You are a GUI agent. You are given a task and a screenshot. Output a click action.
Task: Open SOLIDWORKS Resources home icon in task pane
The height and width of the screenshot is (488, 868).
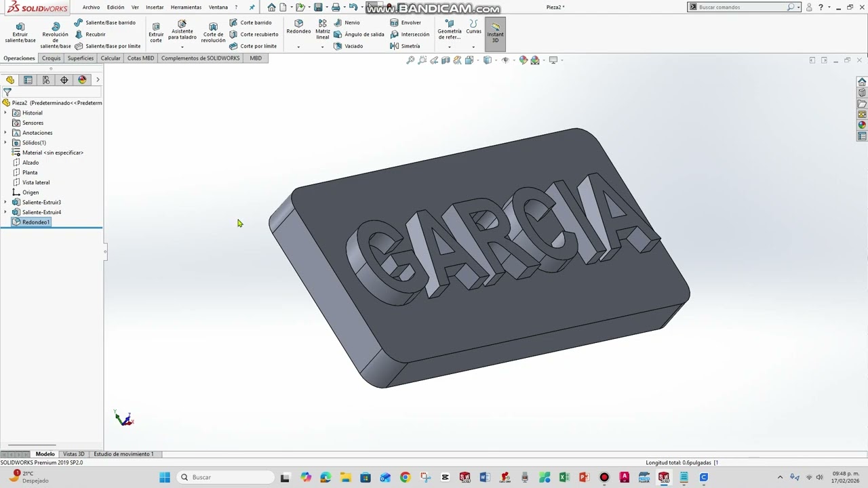[862, 82]
